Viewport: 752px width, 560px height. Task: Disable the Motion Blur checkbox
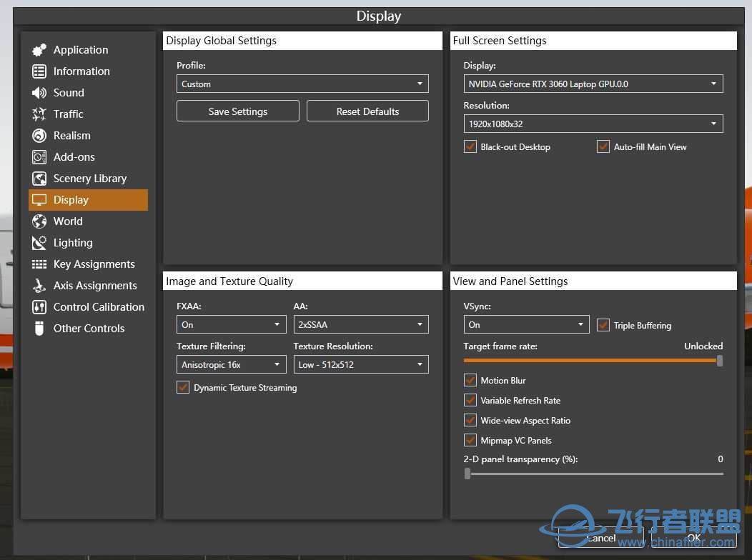pos(470,381)
